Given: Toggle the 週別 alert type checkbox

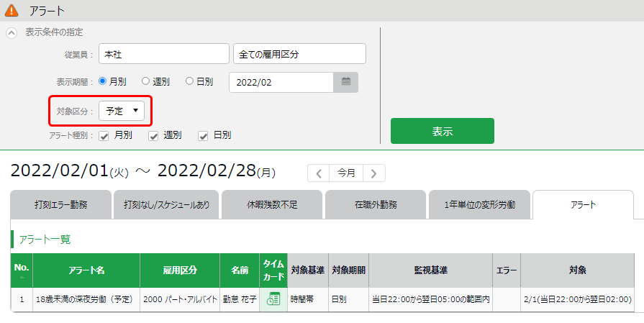Looking at the screenshot, I should click(153, 135).
